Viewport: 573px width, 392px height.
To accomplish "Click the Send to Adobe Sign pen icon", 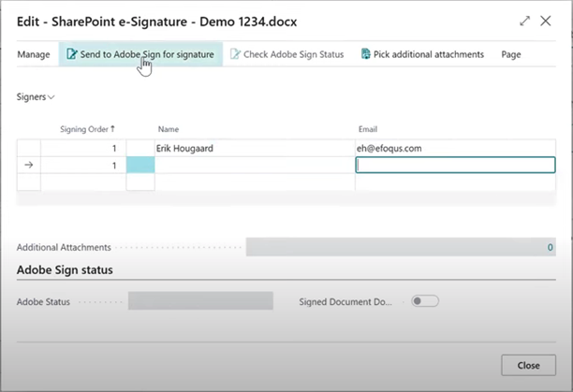I will [x=71, y=55].
